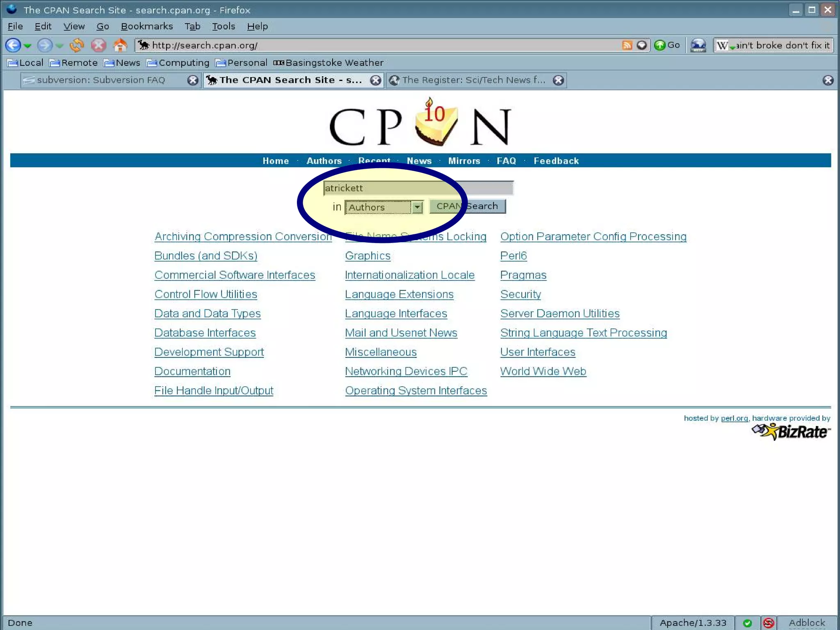Click the Mirrors navigation link
The width and height of the screenshot is (840, 630).
(464, 161)
